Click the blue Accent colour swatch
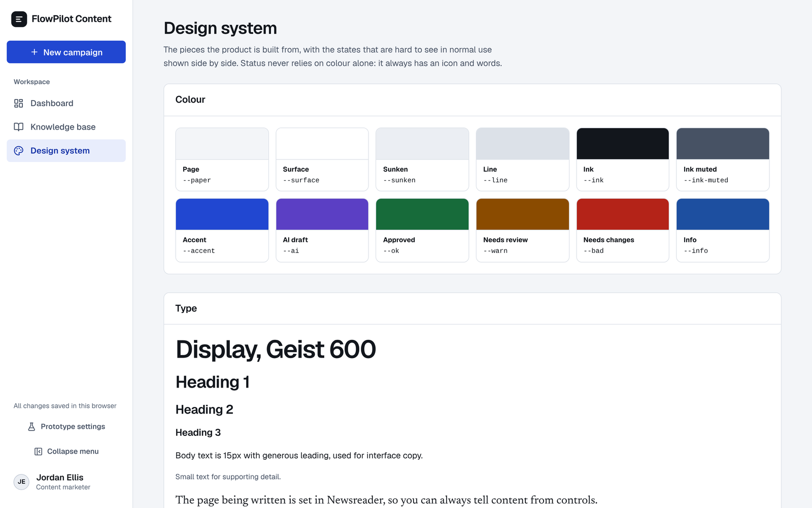 tap(222, 214)
